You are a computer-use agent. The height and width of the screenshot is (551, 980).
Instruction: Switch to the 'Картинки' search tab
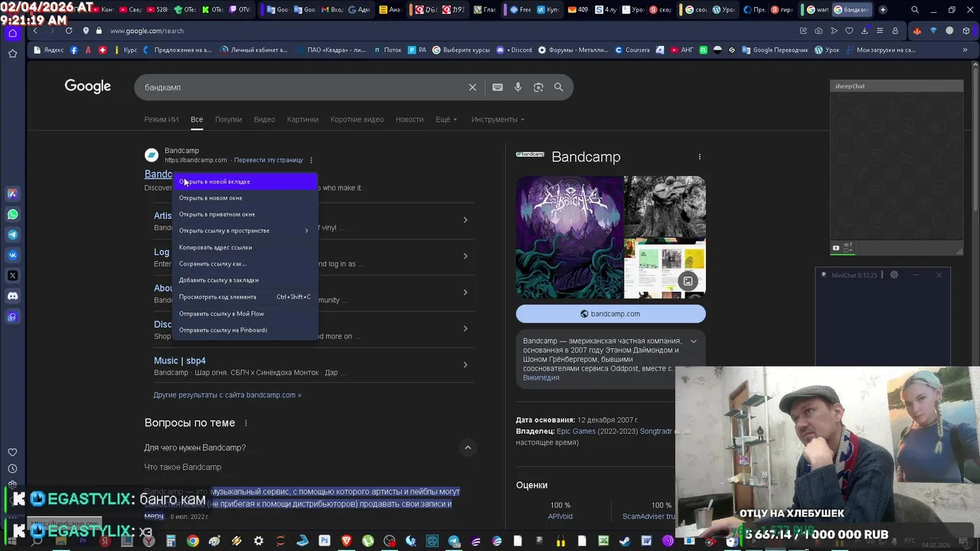click(302, 119)
